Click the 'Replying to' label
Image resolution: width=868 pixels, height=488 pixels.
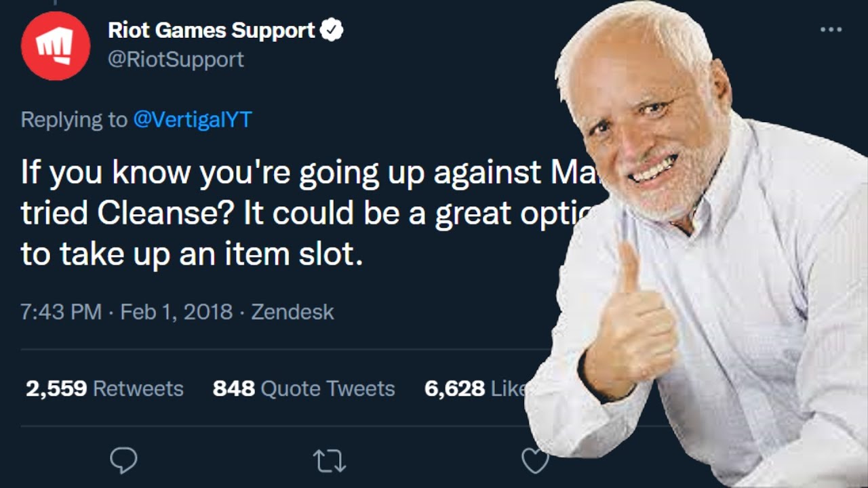73,120
